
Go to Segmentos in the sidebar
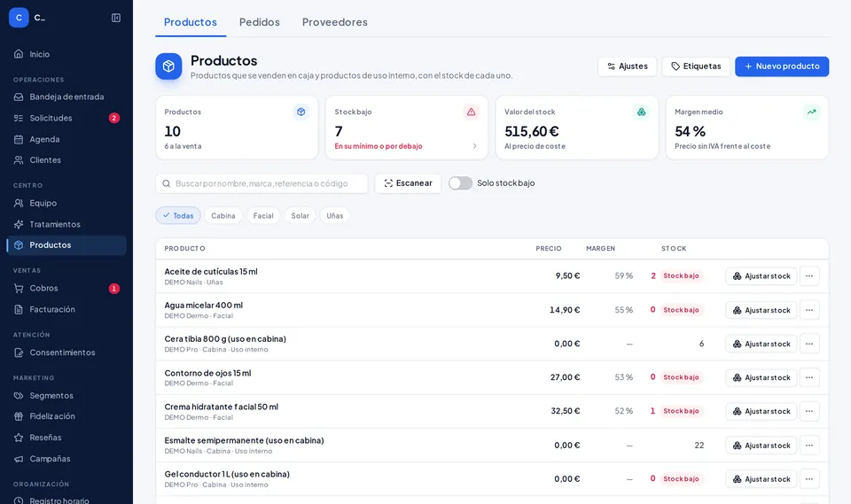click(x=66, y=396)
